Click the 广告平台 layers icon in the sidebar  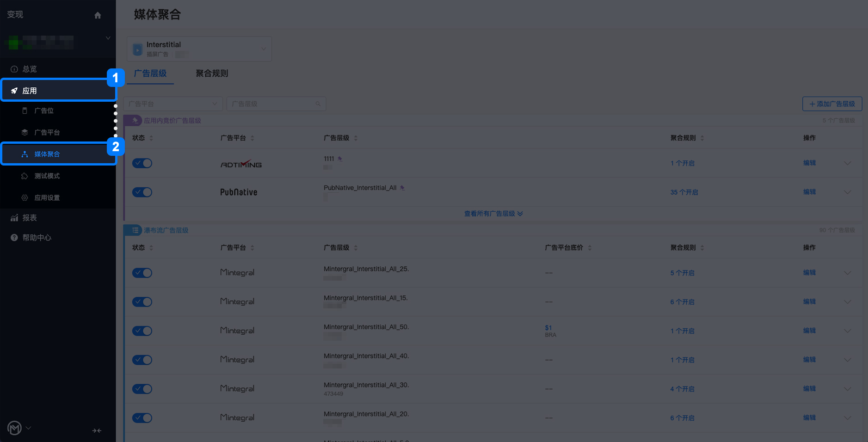[25, 132]
